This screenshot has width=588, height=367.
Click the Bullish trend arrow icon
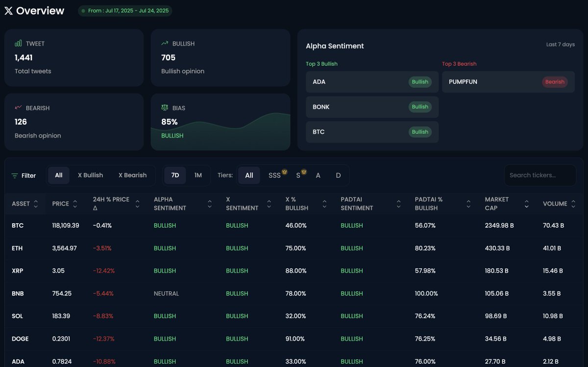[165, 44]
